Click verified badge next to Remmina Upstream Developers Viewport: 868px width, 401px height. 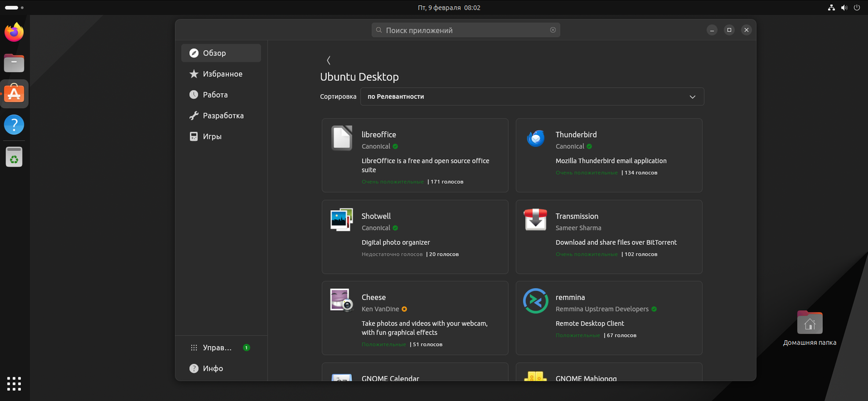[x=654, y=309]
